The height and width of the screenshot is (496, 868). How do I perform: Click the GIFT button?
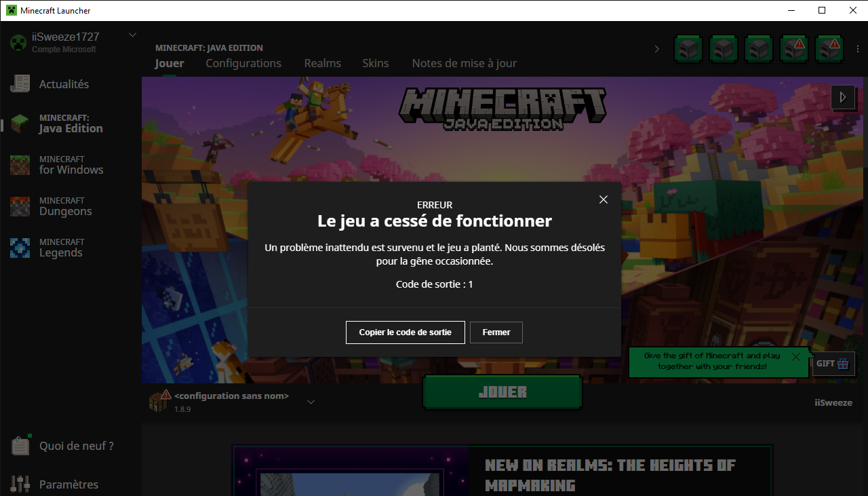833,364
